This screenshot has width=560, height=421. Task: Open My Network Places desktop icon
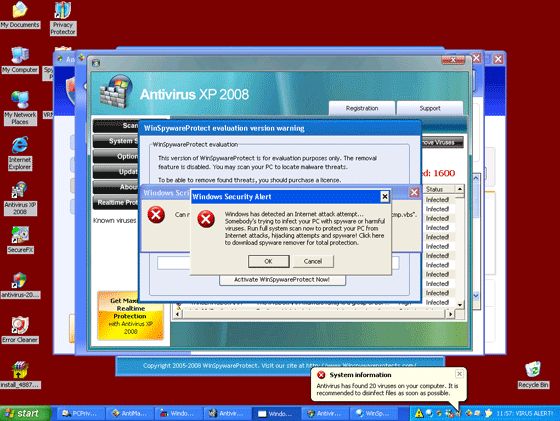point(20,108)
